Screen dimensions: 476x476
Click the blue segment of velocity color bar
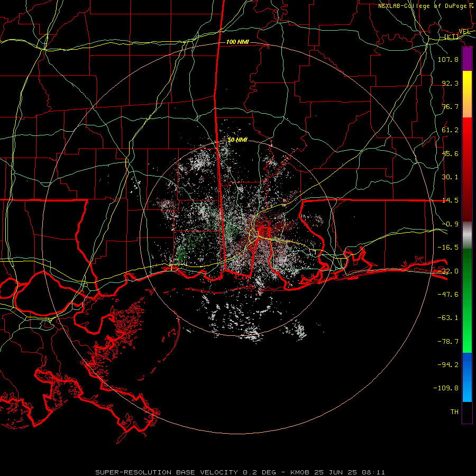click(467, 377)
